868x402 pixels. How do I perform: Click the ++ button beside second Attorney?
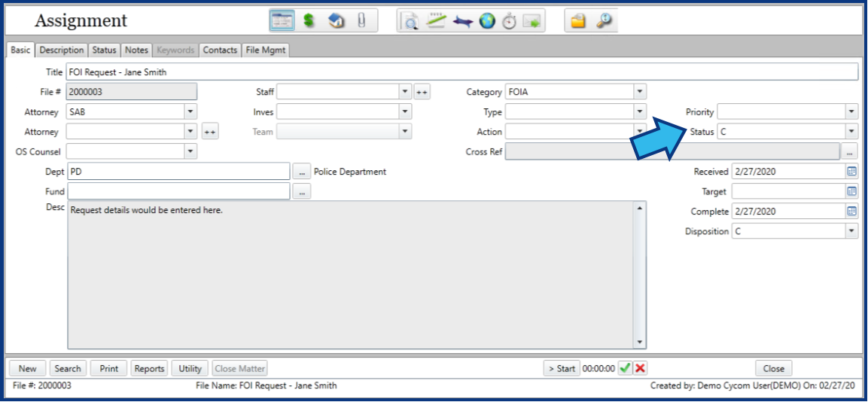[x=209, y=132]
